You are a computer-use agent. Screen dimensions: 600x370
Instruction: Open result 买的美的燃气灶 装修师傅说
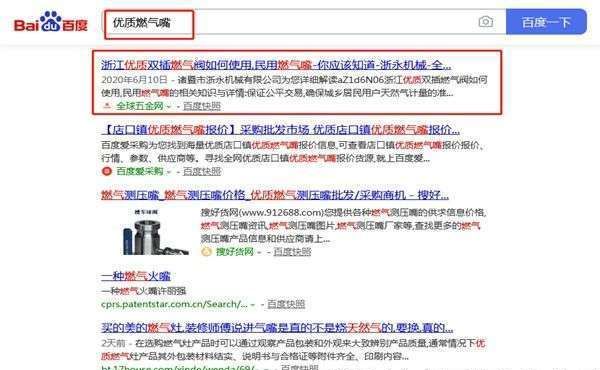pyautogui.click(x=277, y=328)
